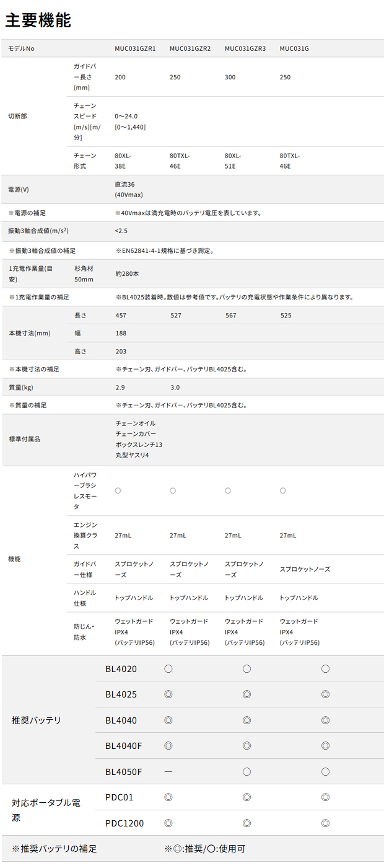Click the ※本機寸法の補足 label
The image size is (384, 868).
tap(34, 369)
